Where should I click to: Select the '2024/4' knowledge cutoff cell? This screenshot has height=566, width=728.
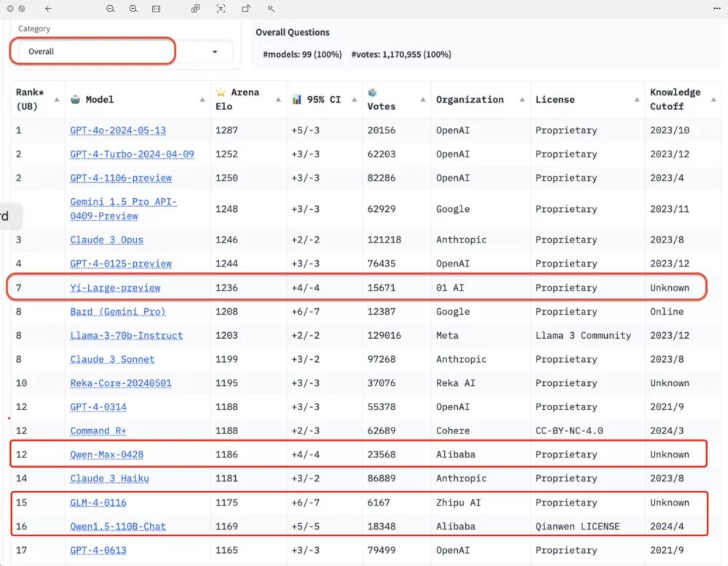pos(667,526)
